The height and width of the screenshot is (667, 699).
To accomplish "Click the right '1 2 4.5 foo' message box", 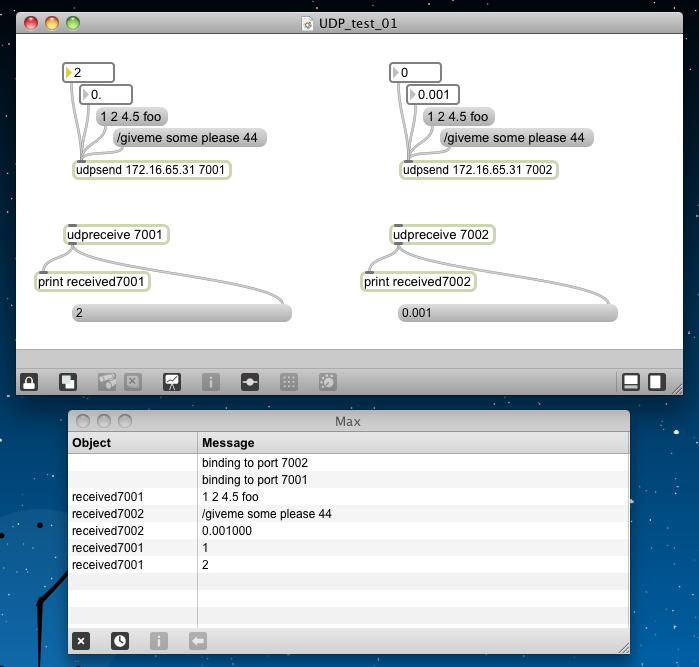I will (x=459, y=117).
